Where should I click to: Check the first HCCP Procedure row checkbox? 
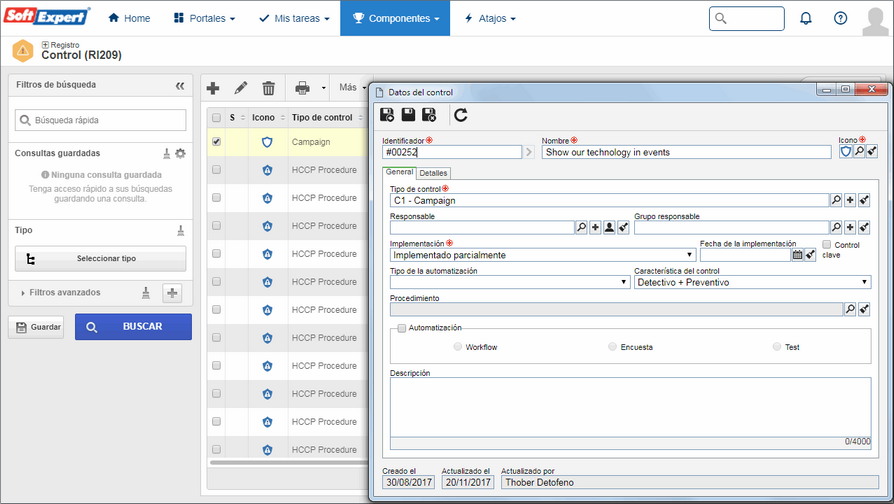[x=216, y=169]
